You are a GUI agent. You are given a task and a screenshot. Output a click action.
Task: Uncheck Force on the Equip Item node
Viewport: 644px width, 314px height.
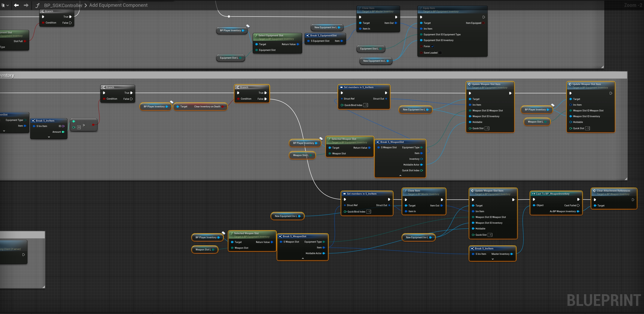click(x=432, y=46)
